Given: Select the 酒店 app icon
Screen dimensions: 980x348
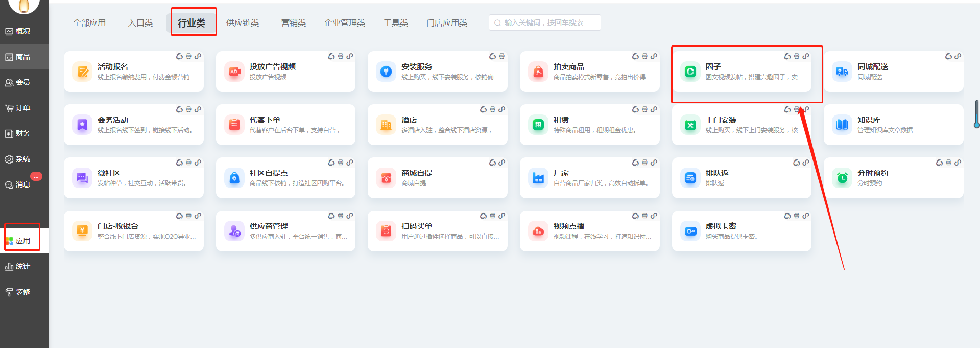Looking at the screenshot, I should click(x=386, y=125).
